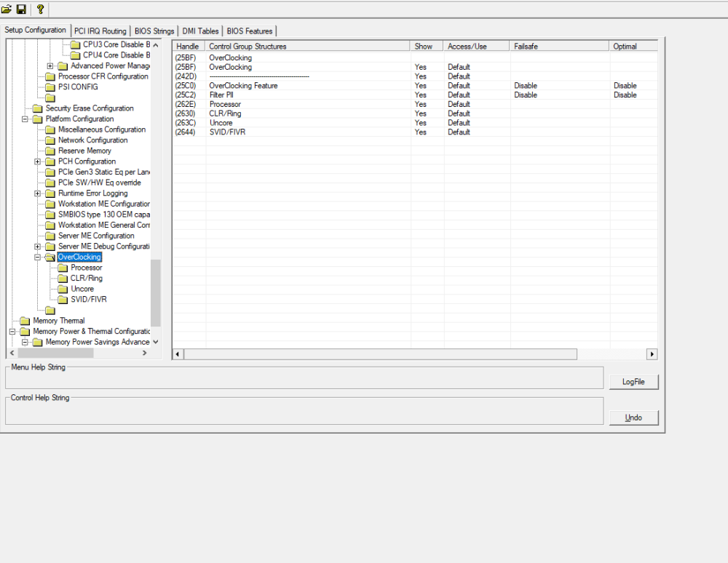Click the Reserve Memory folder icon

(x=50, y=151)
